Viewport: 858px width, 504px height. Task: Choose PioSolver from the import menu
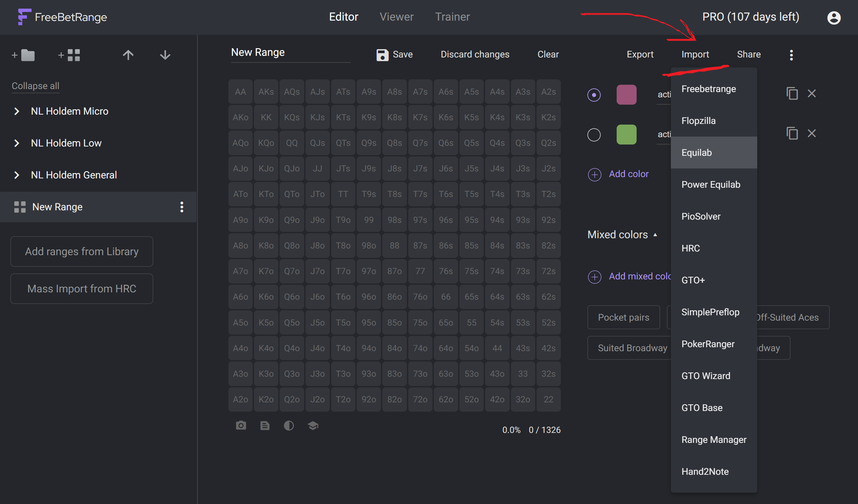click(701, 216)
